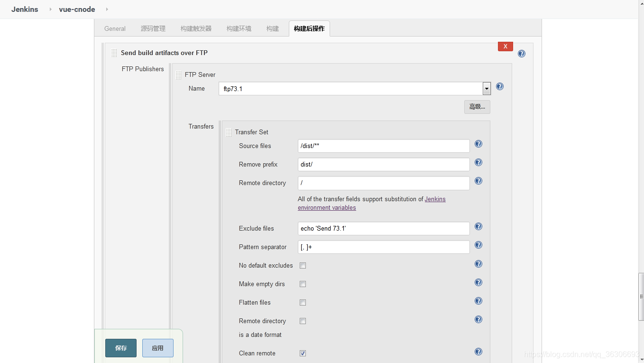Click breadcrumb arrow after vue-cnode
Viewport: 644px width, 363px height.
coord(107,9)
